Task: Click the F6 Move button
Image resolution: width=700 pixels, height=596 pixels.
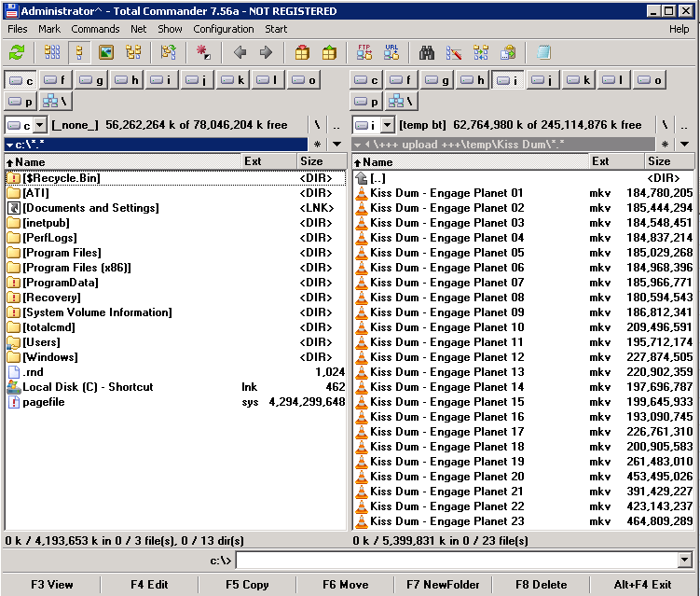Action: pos(346,585)
